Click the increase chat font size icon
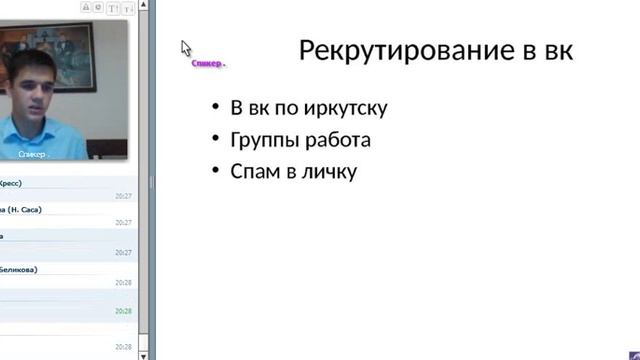 tap(113, 8)
